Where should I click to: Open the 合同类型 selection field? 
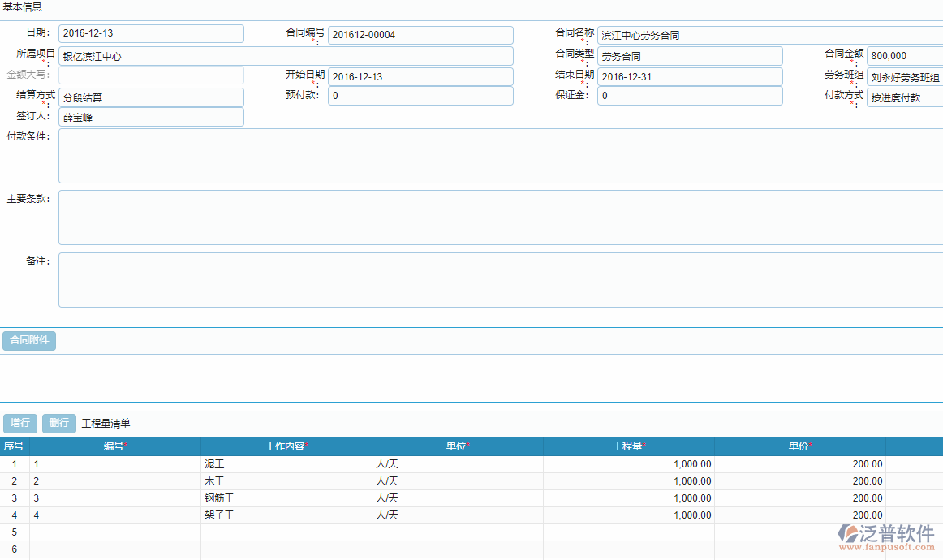click(690, 55)
